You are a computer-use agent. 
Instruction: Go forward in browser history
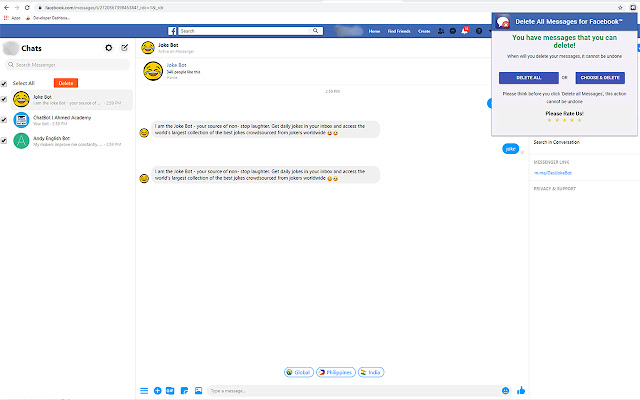[17, 7]
